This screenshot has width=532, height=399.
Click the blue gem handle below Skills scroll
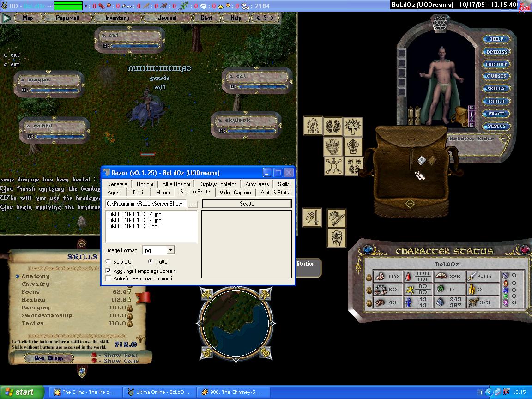(82, 372)
